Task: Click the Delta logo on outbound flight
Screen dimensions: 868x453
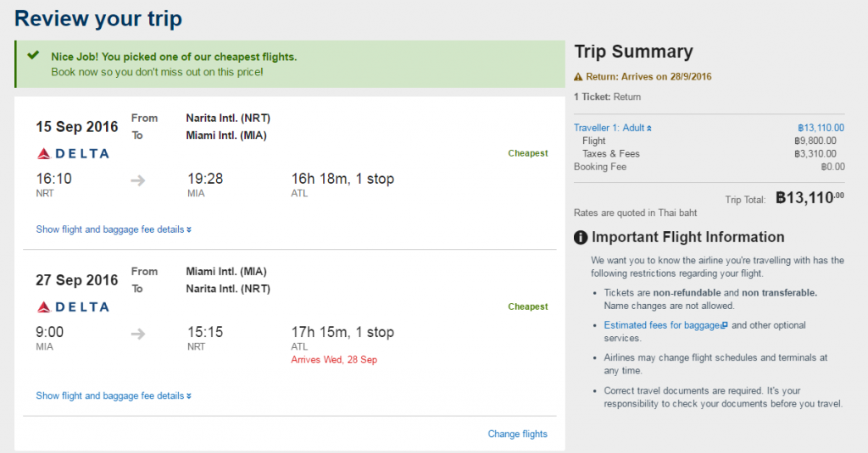Action: (73, 154)
